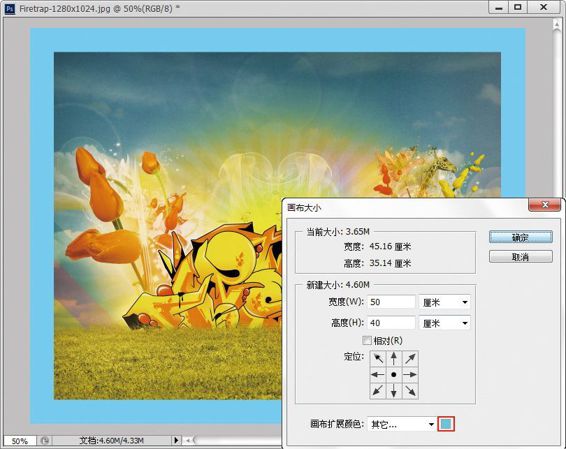The height and width of the screenshot is (449, 566).
Task: Select the middle-left anchor arrow
Action: tap(378, 375)
